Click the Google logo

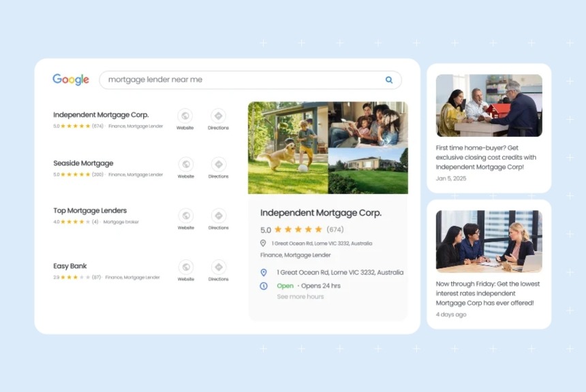(71, 79)
